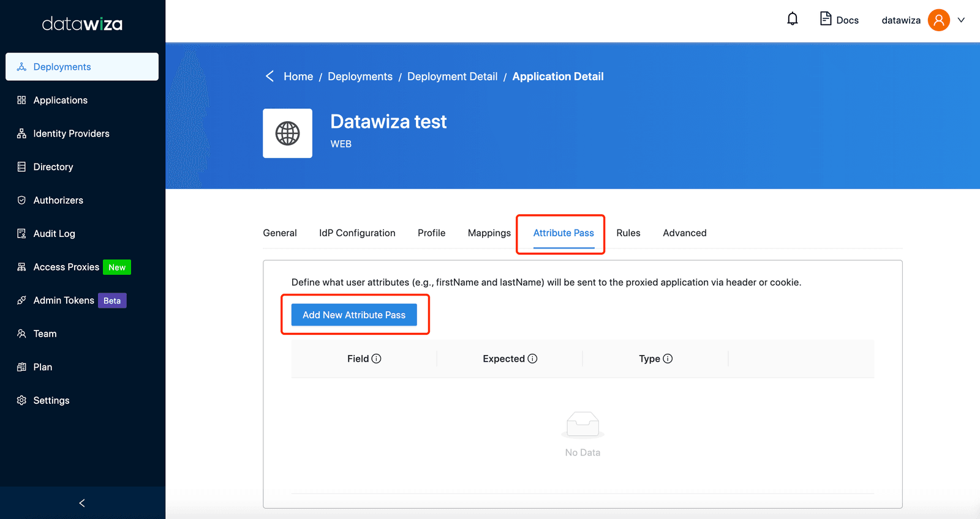The image size is (980, 519).
Task: Switch to the IdP Configuration tab
Action: pos(357,233)
